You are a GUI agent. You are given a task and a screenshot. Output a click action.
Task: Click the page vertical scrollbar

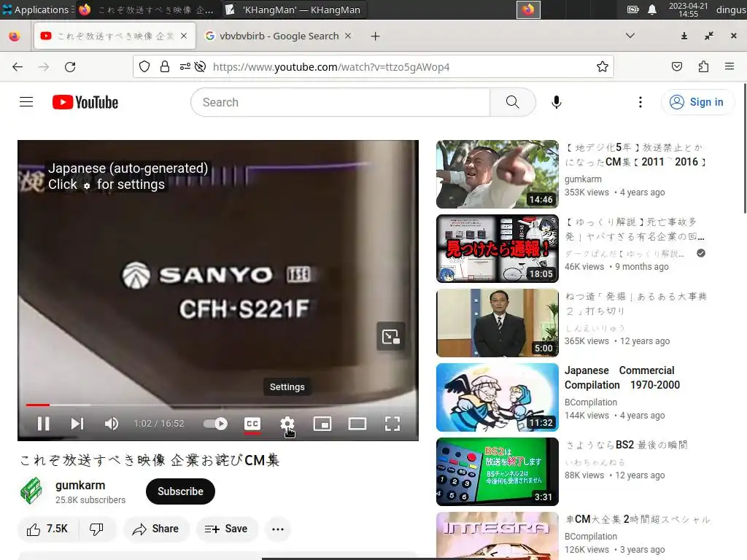[745, 148]
